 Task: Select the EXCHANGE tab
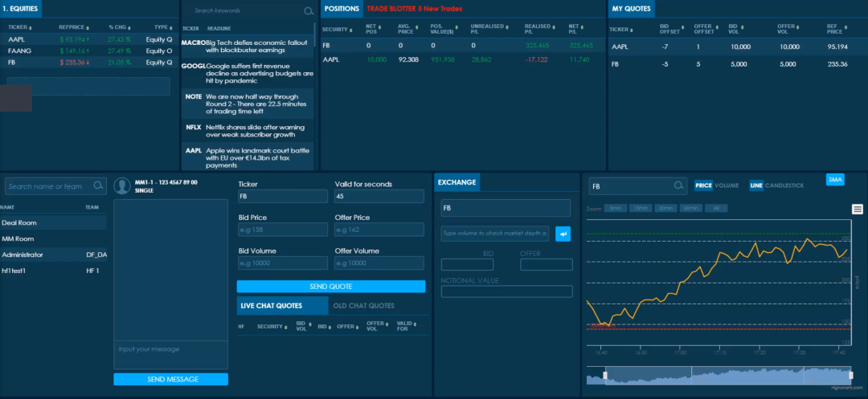(x=457, y=182)
